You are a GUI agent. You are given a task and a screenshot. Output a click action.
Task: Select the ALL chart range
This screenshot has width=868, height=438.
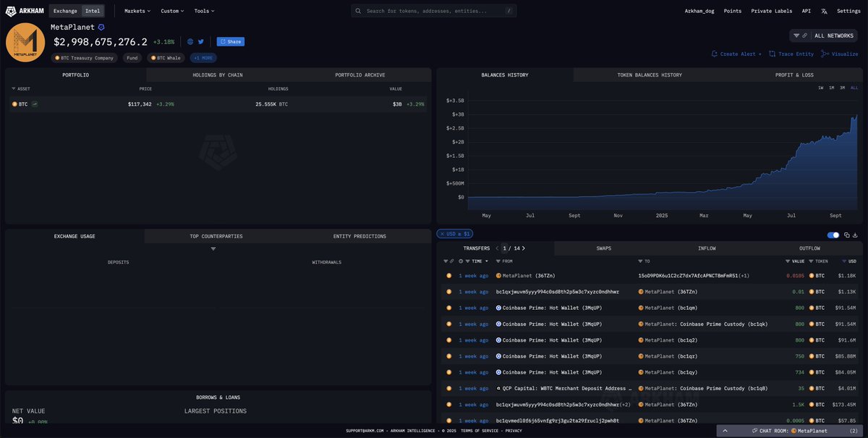click(x=854, y=88)
